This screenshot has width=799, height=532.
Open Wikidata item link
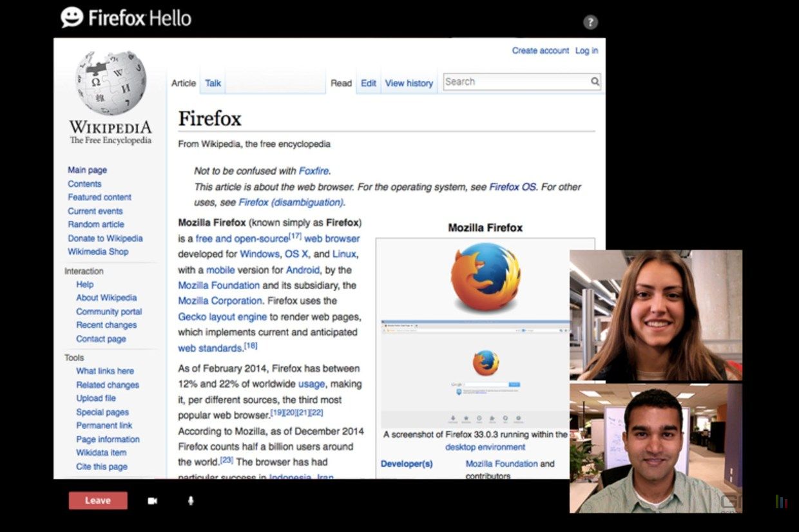(x=101, y=453)
